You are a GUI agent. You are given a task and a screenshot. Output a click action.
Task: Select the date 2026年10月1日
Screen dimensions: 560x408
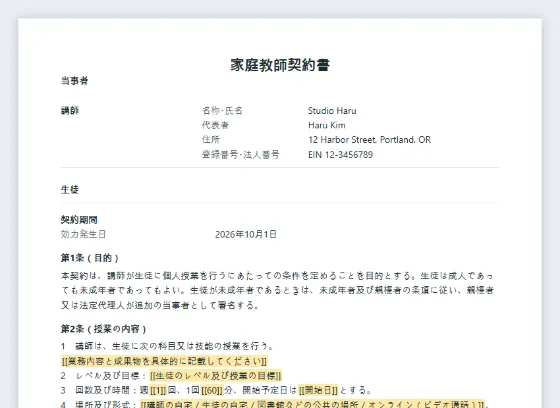(x=246, y=234)
